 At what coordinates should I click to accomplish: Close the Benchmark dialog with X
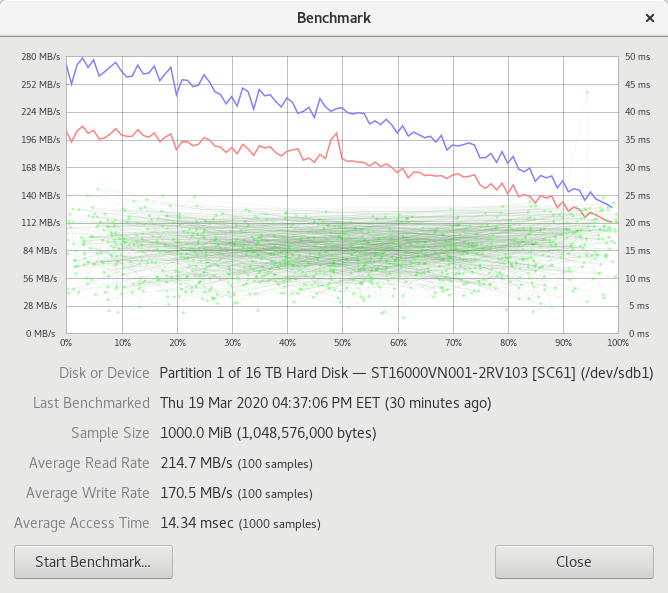[x=650, y=18]
